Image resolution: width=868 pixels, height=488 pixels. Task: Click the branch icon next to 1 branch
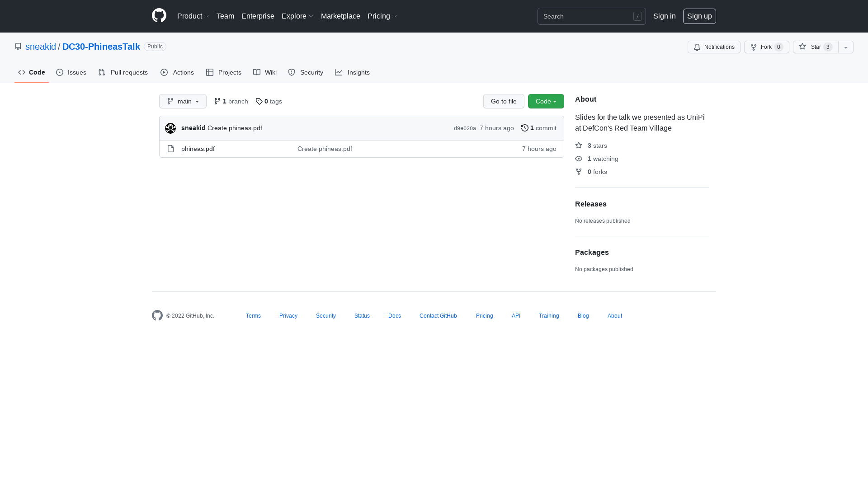(217, 101)
